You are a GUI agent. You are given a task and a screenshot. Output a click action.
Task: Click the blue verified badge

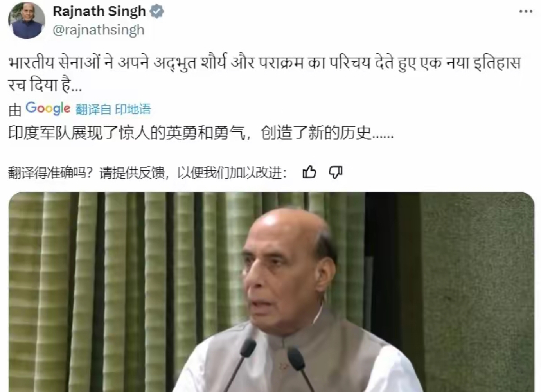coord(157,12)
